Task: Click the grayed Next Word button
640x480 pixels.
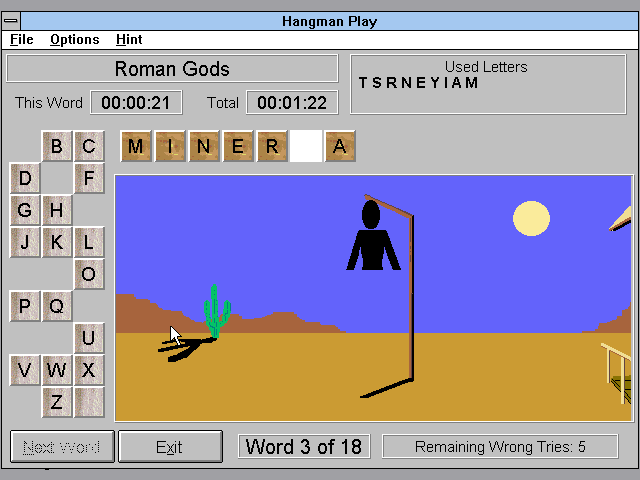Action: [62, 447]
